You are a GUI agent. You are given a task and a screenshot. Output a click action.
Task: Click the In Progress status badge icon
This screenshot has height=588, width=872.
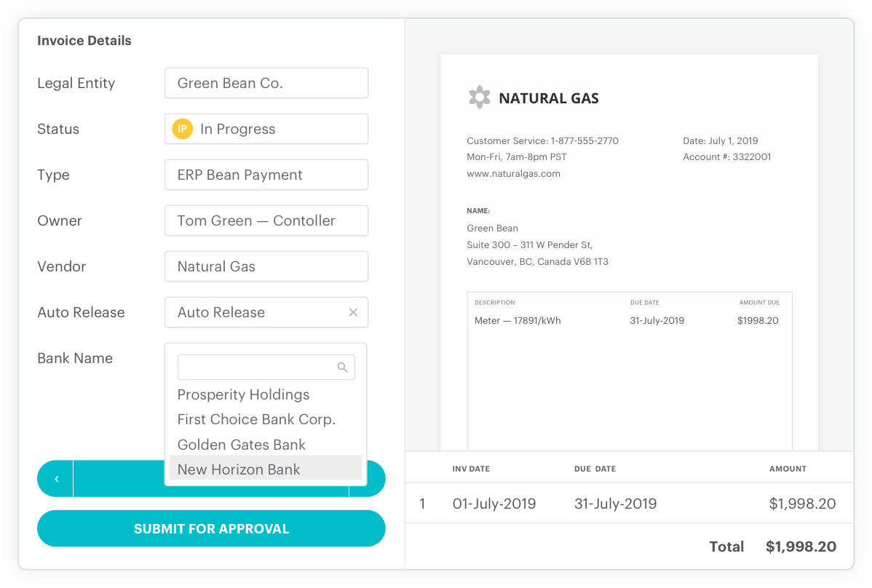(x=181, y=129)
